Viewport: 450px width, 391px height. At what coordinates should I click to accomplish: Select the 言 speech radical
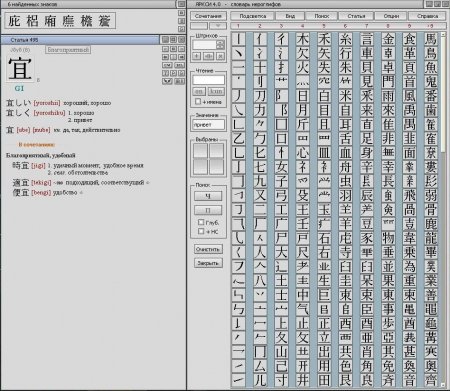(367, 39)
